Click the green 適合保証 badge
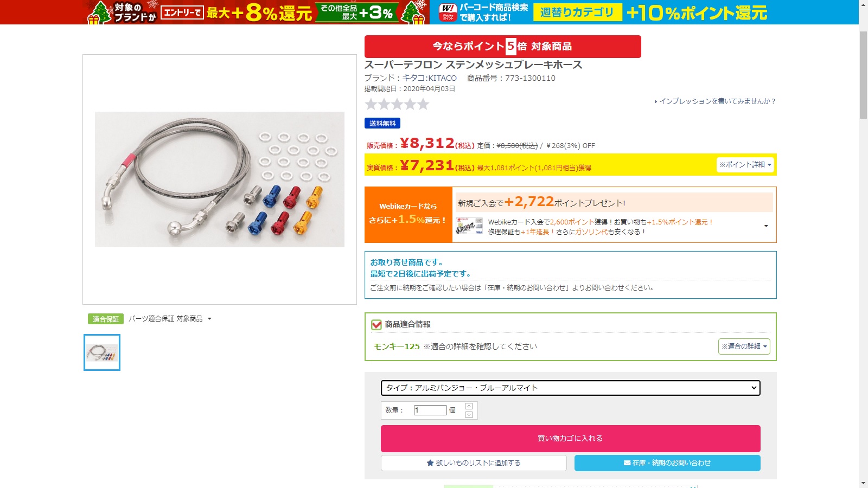868x488 pixels. [x=106, y=319]
